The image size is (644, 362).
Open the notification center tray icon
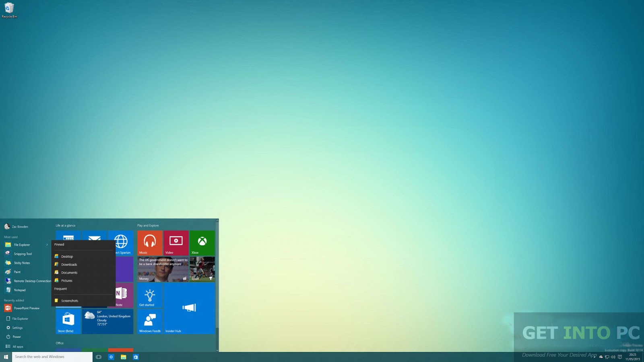click(620, 357)
